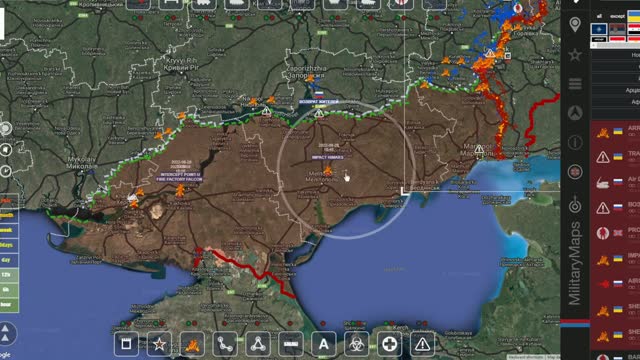
Task: Click 'except' flags filter option
Action: [x=617, y=16]
